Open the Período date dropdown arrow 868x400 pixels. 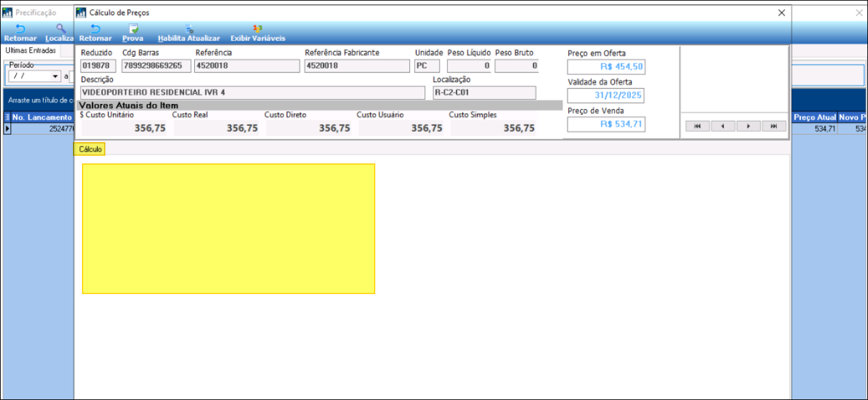(56, 76)
